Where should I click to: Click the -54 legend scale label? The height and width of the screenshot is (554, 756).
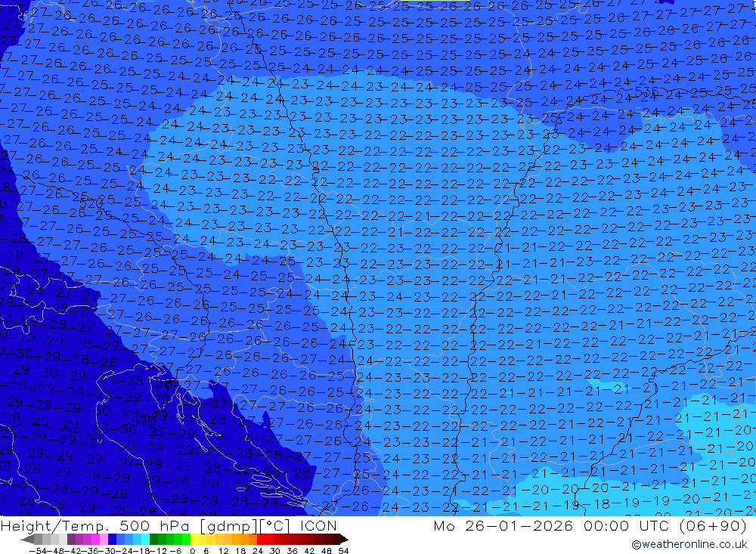coord(38,551)
